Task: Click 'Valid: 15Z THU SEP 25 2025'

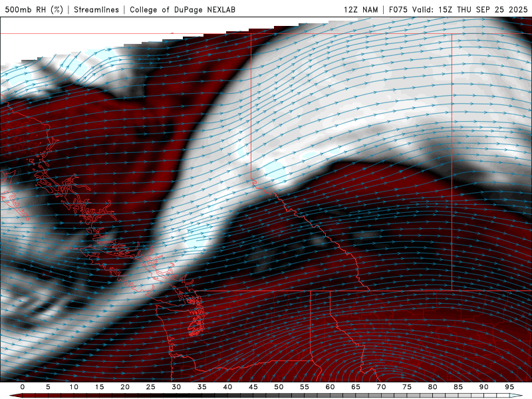Action: click(470, 9)
